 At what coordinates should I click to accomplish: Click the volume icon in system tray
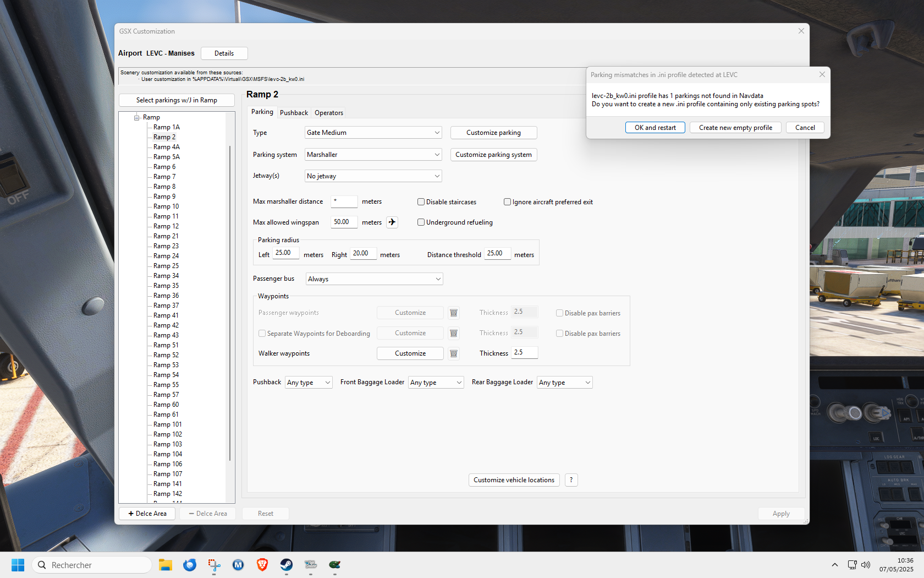pos(866,565)
